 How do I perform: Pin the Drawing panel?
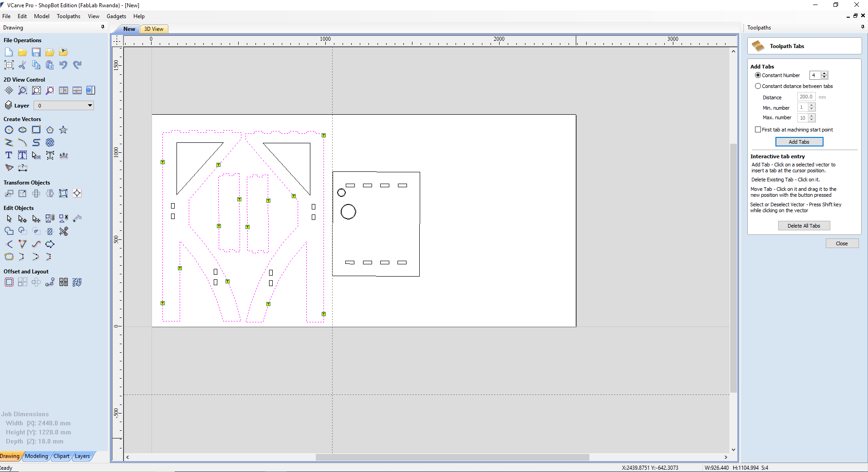(103, 27)
